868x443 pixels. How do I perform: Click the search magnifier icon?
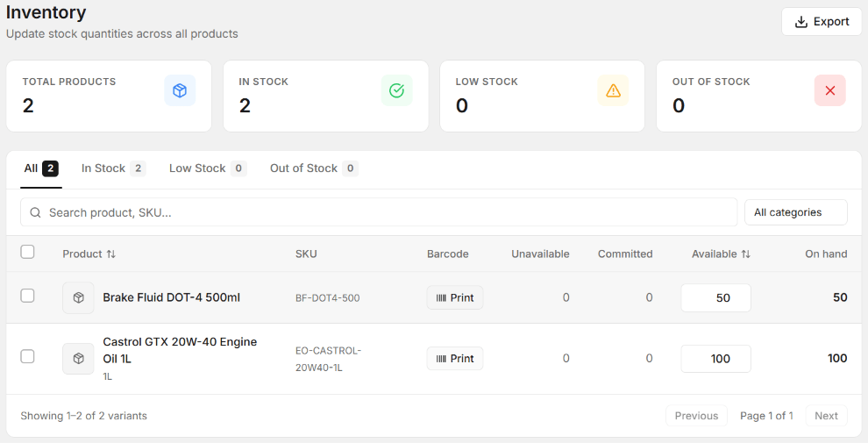point(35,212)
